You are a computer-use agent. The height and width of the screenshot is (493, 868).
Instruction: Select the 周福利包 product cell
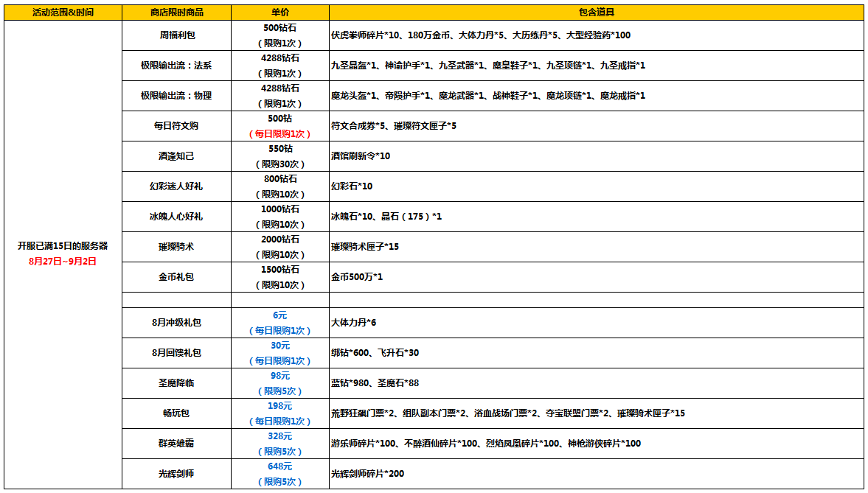pyautogui.click(x=176, y=35)
